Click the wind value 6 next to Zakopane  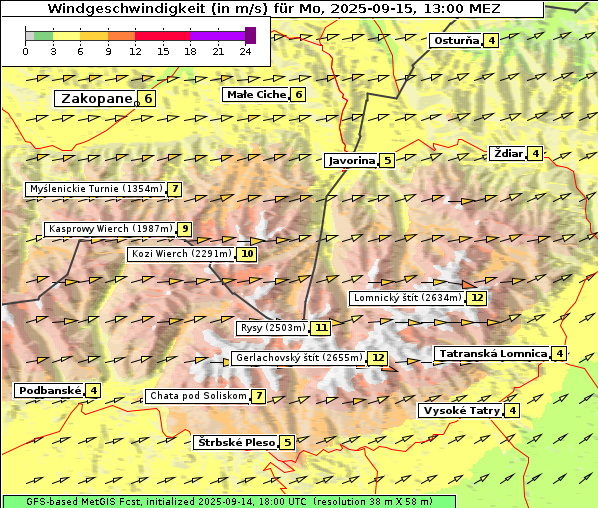(x=148, y=99)
